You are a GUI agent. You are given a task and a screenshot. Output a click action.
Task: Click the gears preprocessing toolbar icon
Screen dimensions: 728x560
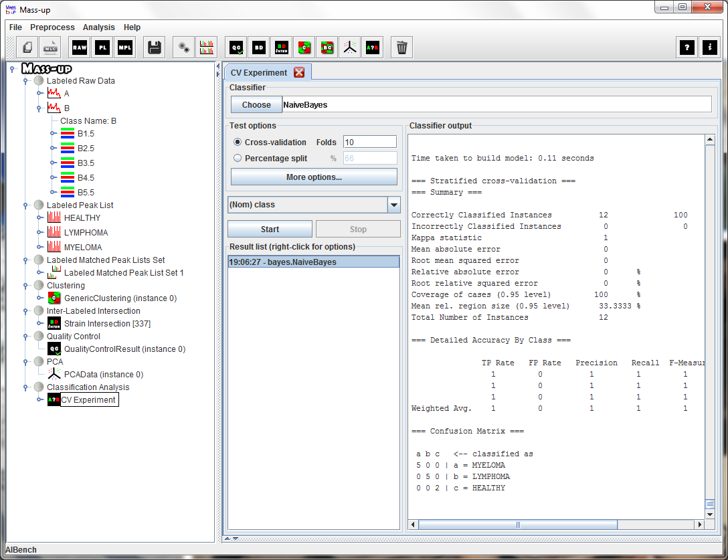pos(184,48)
